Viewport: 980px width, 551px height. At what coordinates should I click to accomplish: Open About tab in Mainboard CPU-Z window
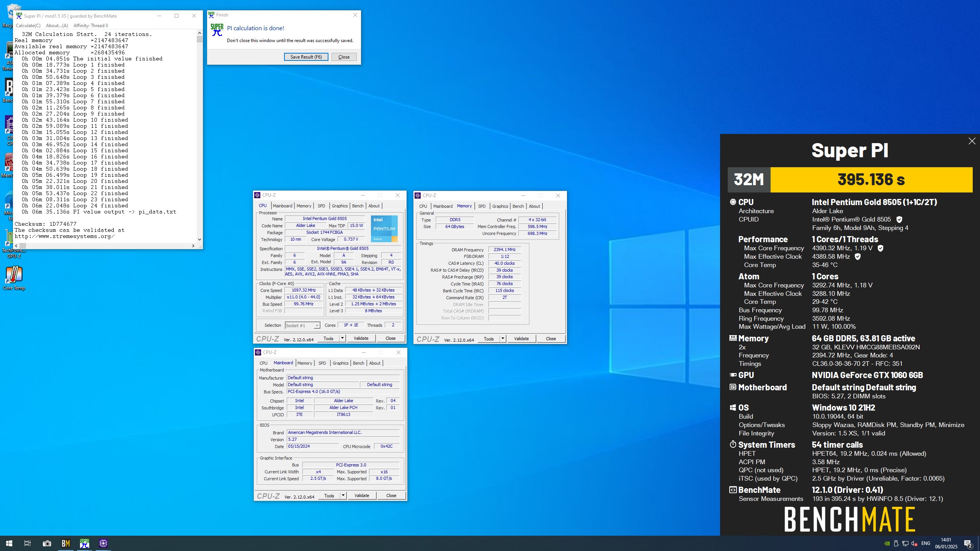coord(375,363)
